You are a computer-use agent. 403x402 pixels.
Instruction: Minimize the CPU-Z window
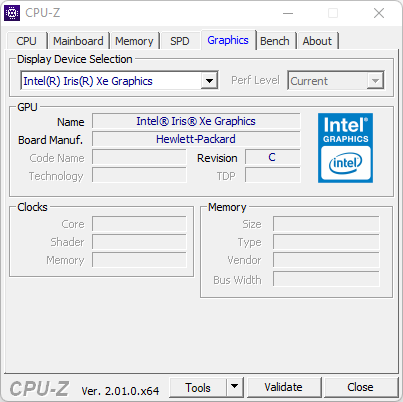[288, 13]
